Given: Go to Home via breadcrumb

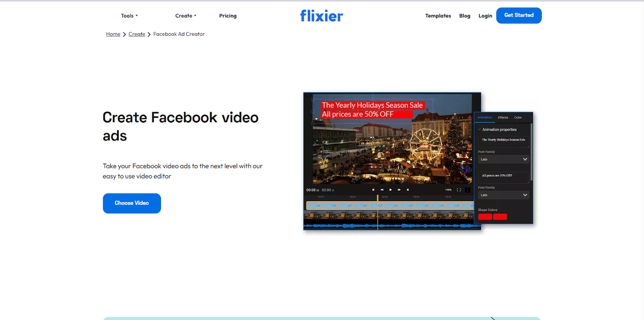Looking at the screenshot, I should coord(113,34).
